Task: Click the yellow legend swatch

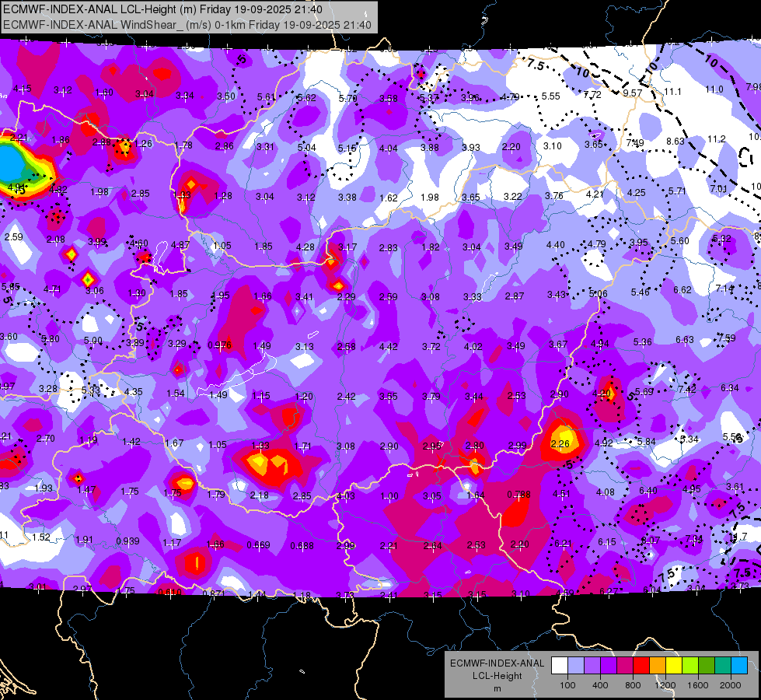Action: coord(674,665)
